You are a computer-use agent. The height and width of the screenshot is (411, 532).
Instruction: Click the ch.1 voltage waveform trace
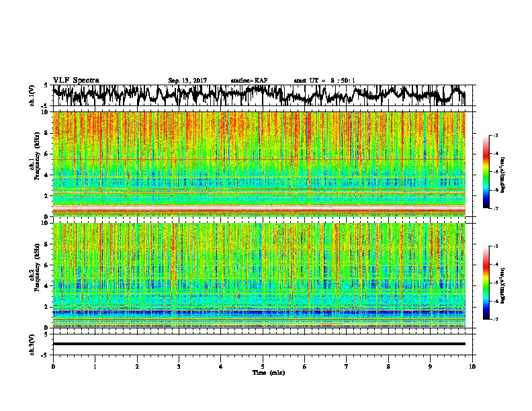pos(259,95)
